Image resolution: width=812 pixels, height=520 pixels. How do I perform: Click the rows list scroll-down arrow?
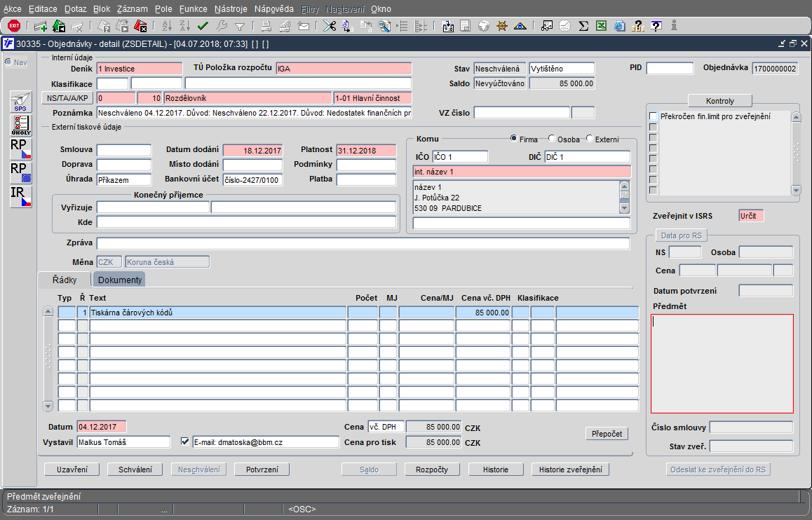click(48, 406)
